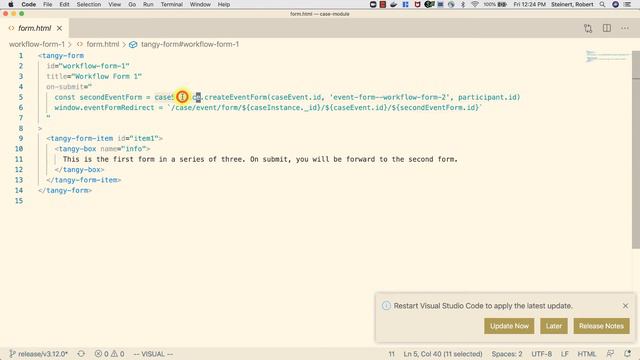Click the Later button
This screenshot has height=360, width=640.
click(x=554, y=326)
